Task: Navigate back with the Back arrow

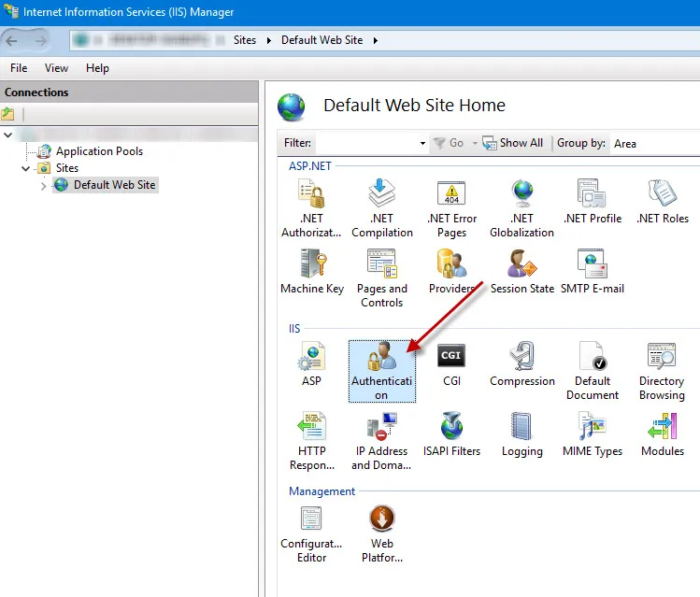Action: [x=11, y=41]
